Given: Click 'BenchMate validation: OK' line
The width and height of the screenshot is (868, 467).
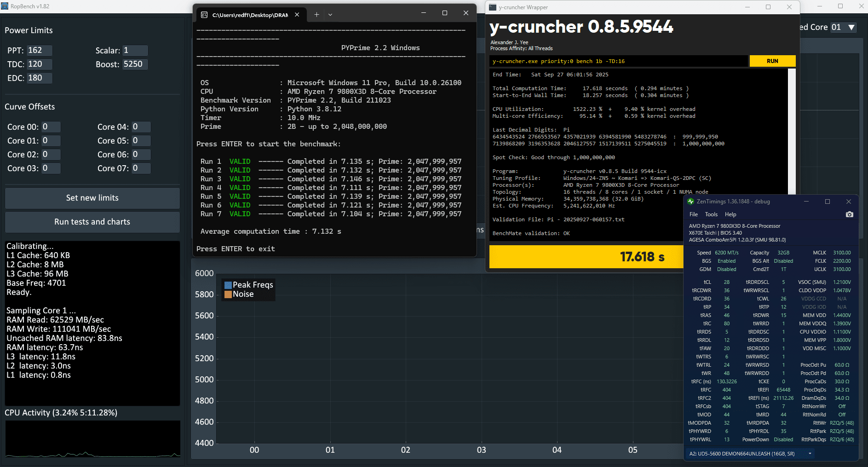Looking at the screenshot, I should (531, 233).
